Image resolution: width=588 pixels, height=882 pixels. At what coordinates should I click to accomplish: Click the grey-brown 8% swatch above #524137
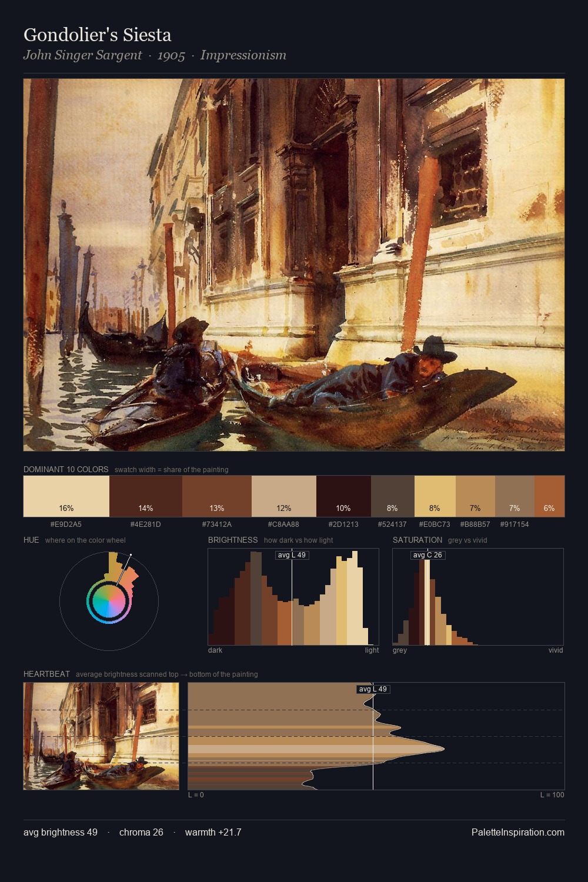393,496
